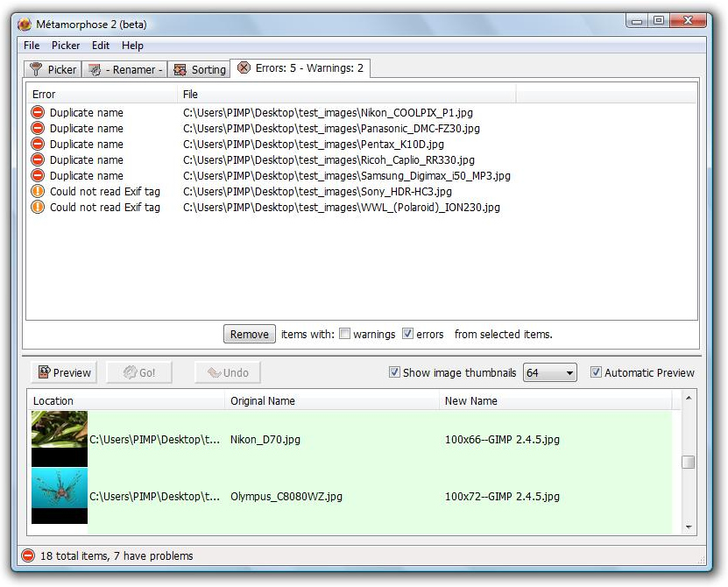Click the Go! button
The height and width of the screenshot is (587, 728).
click(139, 372)
